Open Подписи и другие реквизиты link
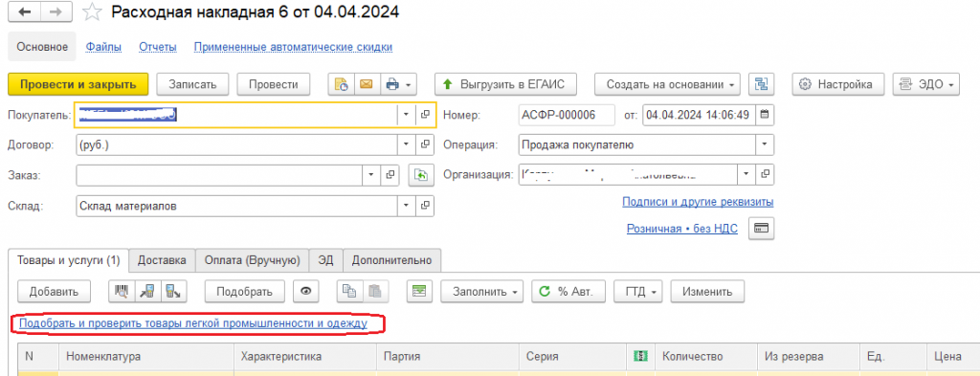Screen dimensions: 980x376 point(698,202)
